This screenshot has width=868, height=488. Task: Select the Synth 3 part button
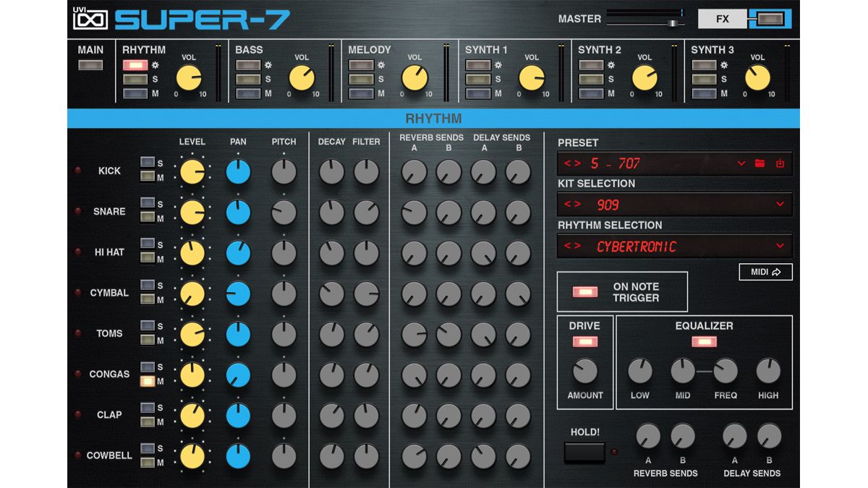703,65
